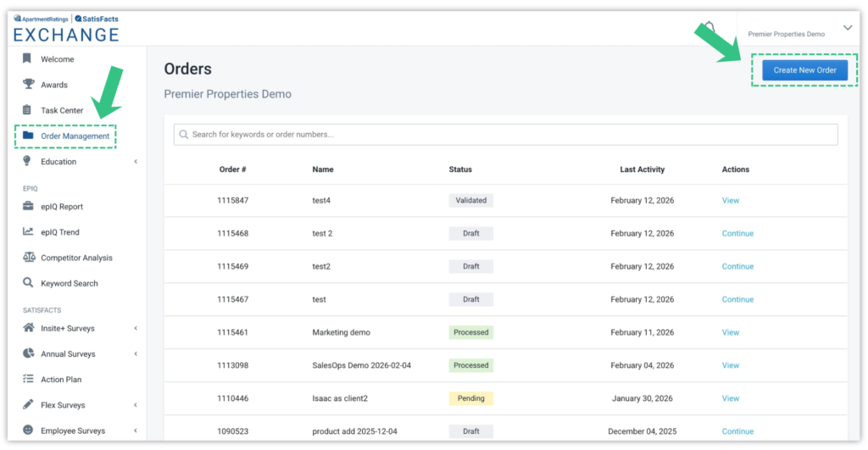Click the Awards trophy icon
Screen dimensions: 868x450
(28, 85)
